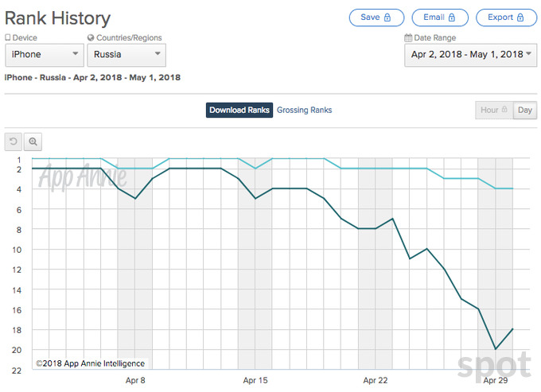Screen dimensions: 541x392
Task: Click the globe icon beside Countries/Regions
Action: click(x=91, y=38)
